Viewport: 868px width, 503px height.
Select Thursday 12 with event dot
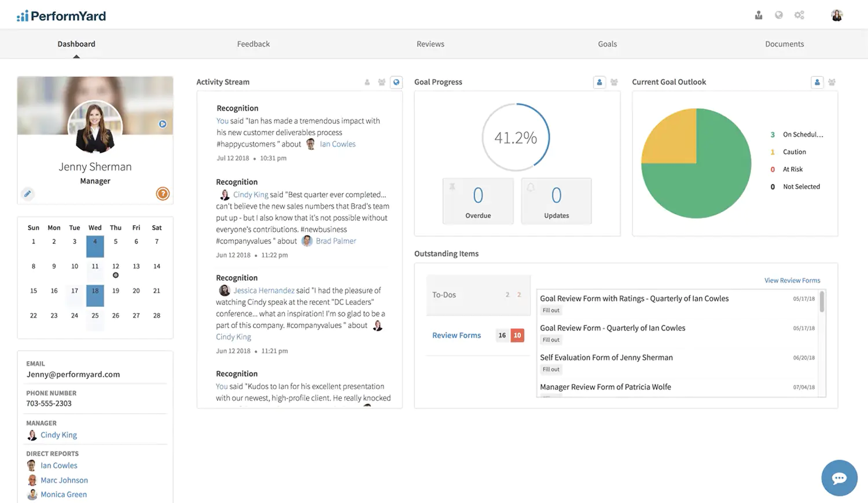[116, 270]
